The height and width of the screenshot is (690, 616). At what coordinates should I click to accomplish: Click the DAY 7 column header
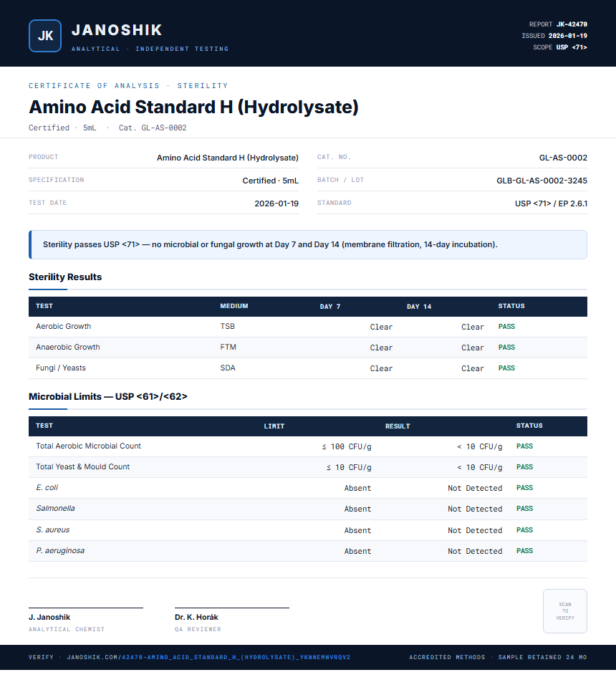click(330, 306)
